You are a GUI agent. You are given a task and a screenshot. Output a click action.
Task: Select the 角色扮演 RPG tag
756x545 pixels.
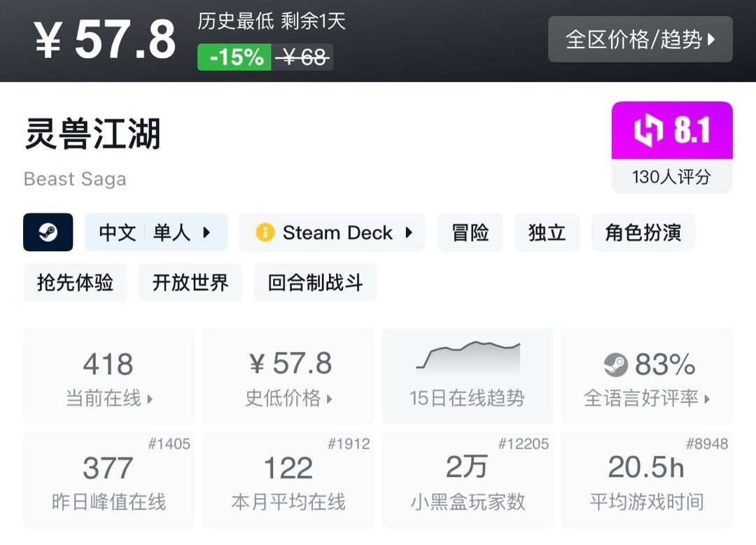click(x=643, y=232)
